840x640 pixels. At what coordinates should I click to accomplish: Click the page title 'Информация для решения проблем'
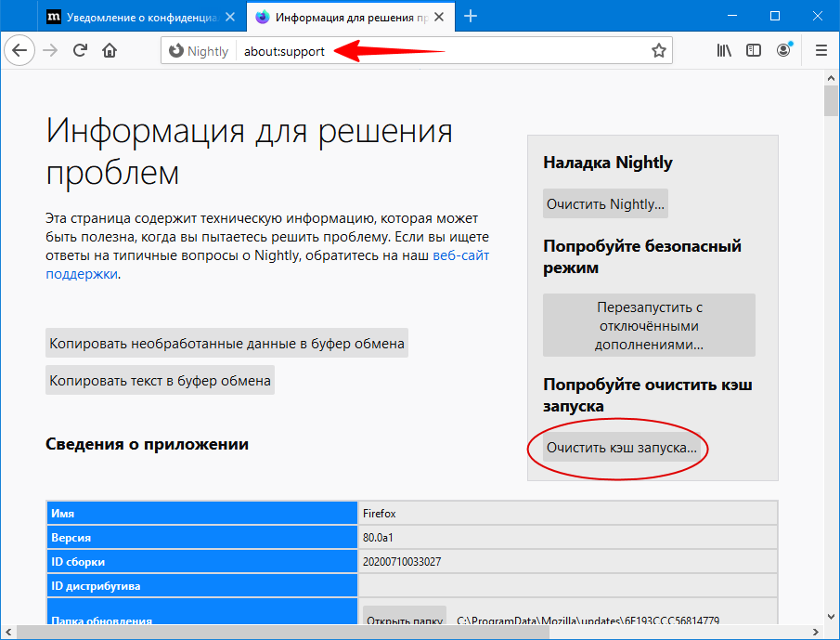coord(249,151)
